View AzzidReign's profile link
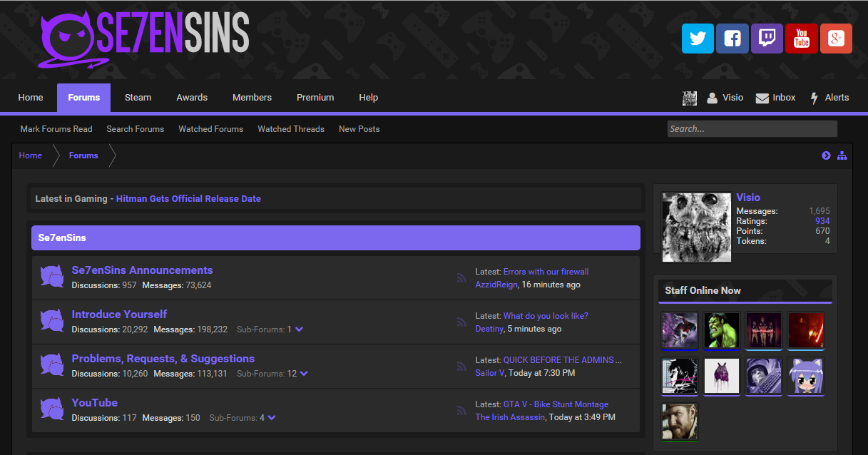This screenshot has height=455, width=868. coord(497,285)
